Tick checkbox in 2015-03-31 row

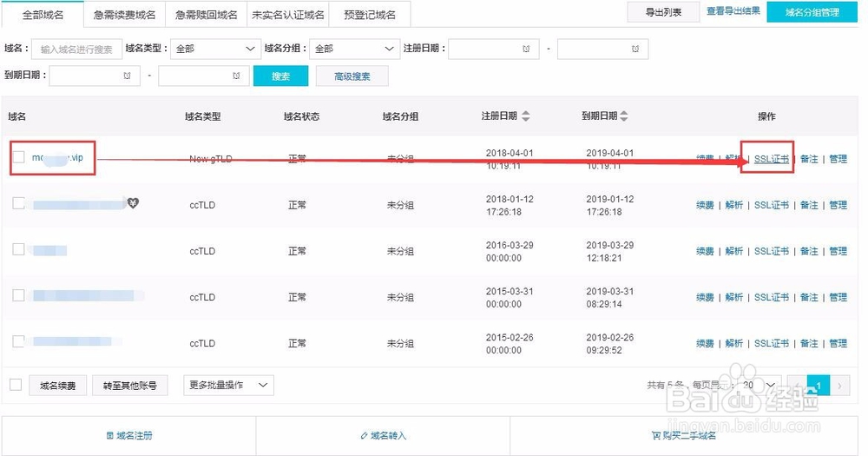(19, 295)
